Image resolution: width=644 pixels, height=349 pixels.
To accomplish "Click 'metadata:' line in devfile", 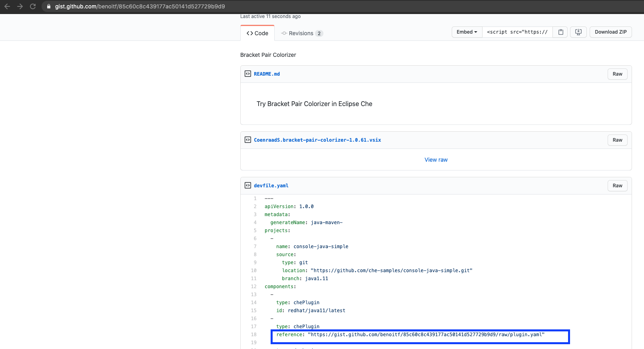I will pos(277,215).
